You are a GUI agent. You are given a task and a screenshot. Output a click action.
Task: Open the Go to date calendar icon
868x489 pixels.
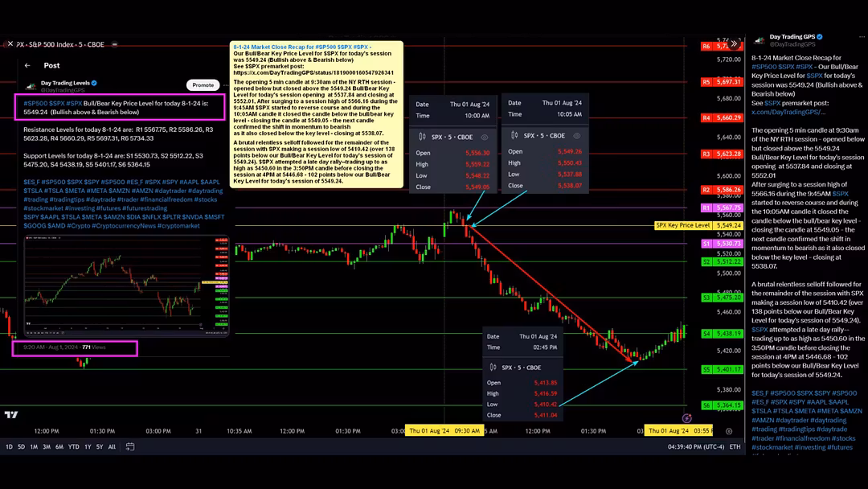tap(130, 446)
